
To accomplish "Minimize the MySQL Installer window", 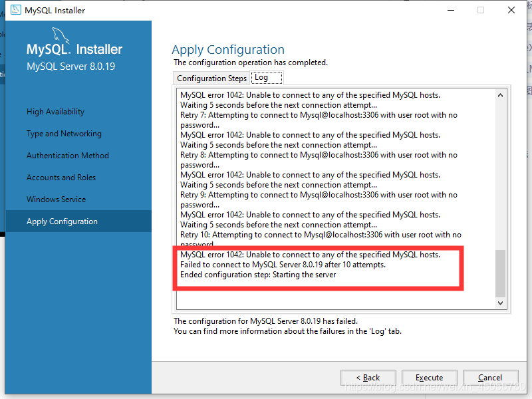I will [x=451, y=10].
